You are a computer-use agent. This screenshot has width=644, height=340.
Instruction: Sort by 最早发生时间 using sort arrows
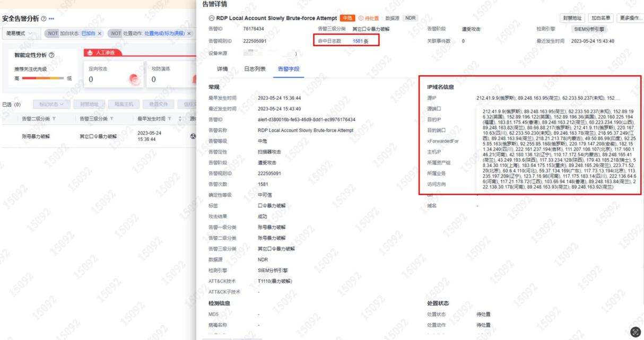click(x=180, y=119)
